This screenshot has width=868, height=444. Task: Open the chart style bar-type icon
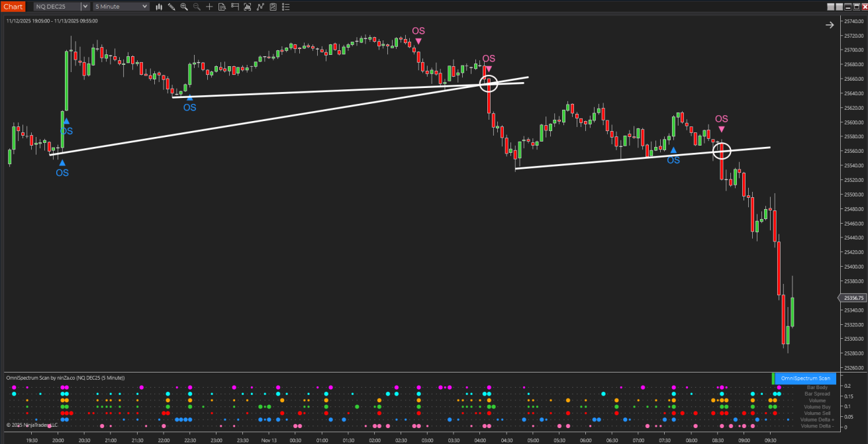point(159,7)
